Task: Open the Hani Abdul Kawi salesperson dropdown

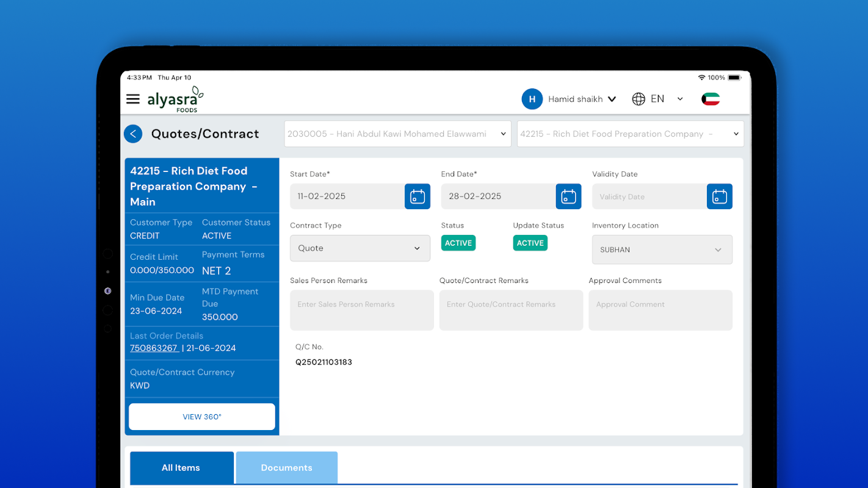Action: tap(398, 134)
